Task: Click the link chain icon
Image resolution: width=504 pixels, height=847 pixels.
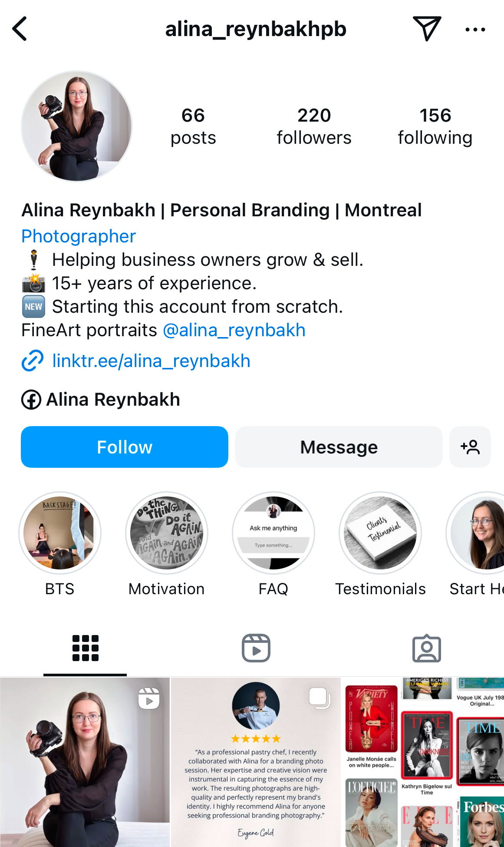Action: coord(33,361)
